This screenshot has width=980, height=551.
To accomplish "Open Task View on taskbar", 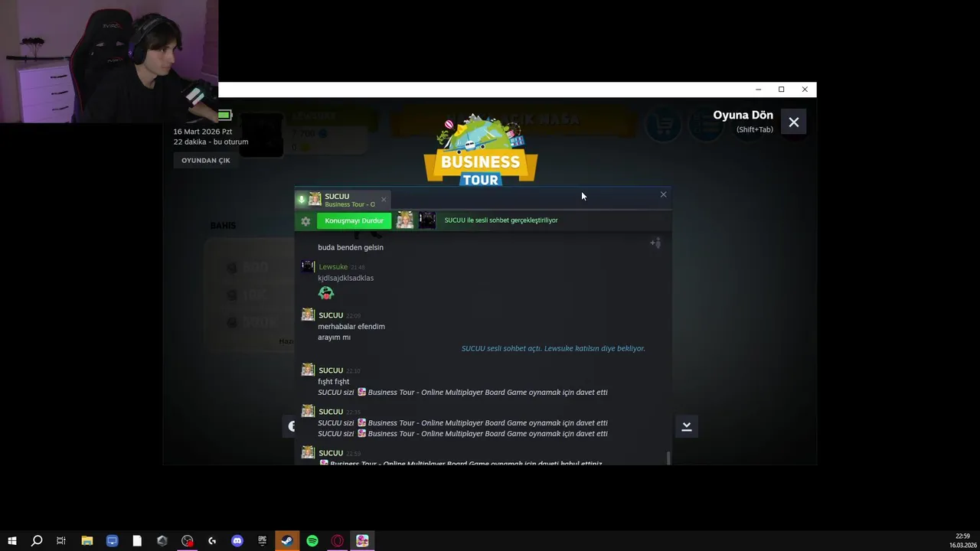I will (61, 541).
